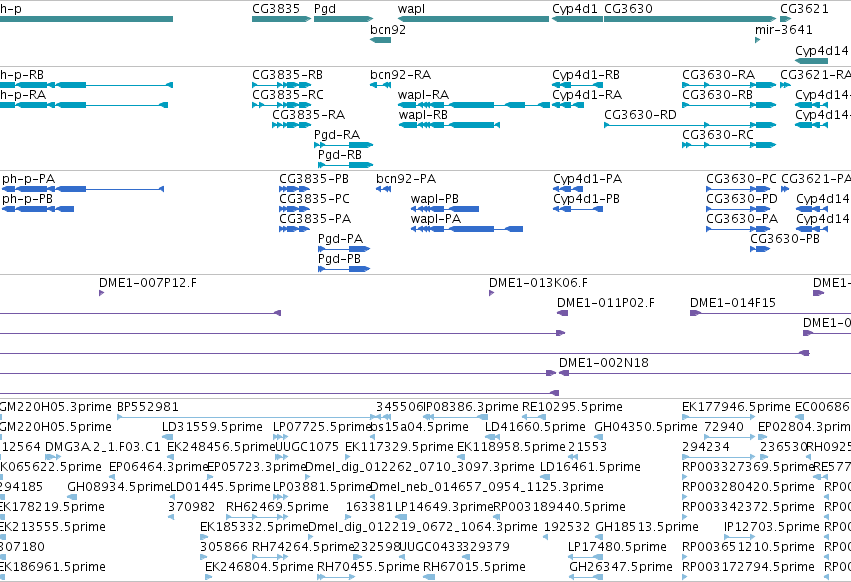Select the ph-p-PB coding sequence
Screen dimensions: 851x582
(38, 209)
